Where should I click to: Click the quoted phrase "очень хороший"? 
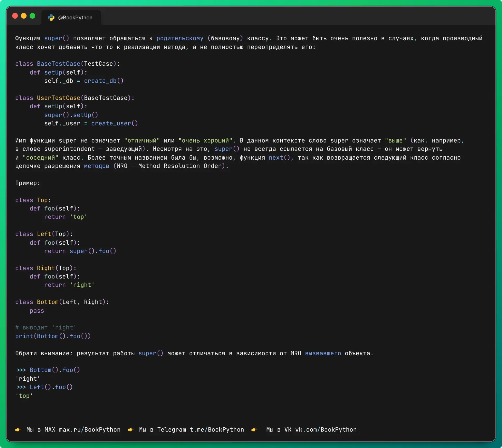[x=205, y=141]
